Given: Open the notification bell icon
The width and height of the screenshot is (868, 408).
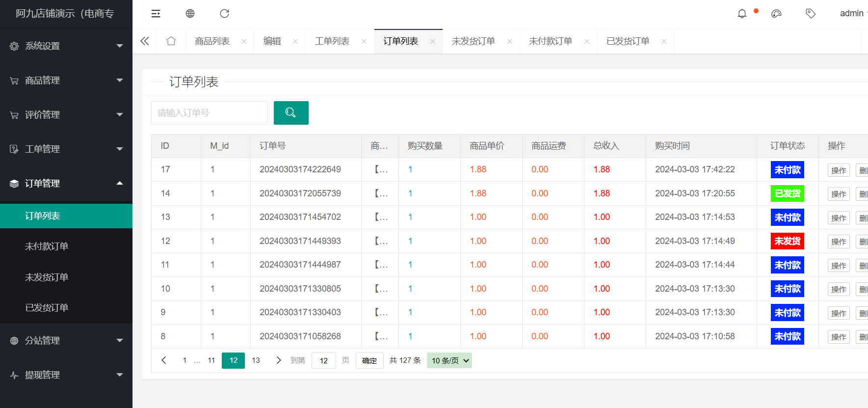Looking at the screenshot, I should point(742,14).
